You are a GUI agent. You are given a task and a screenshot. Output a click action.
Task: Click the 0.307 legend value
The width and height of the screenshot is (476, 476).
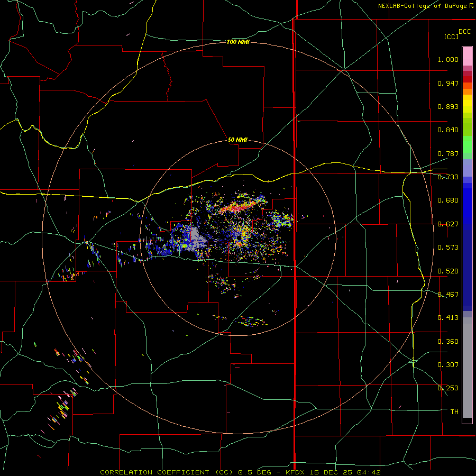point(448,365)
